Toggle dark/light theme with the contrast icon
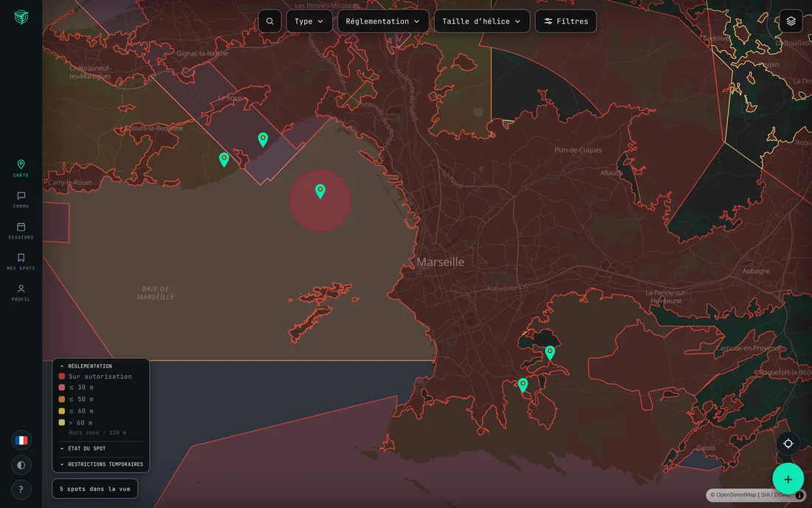 point(21,465)
